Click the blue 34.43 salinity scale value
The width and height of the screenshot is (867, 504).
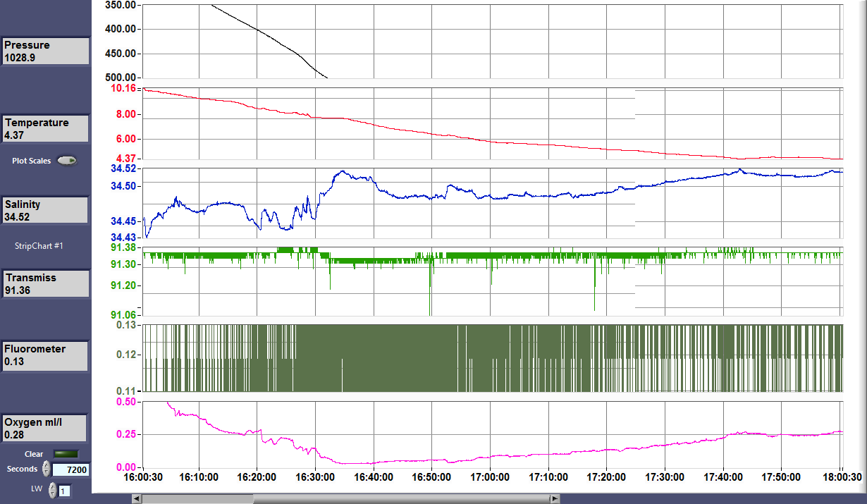[124, 237]
